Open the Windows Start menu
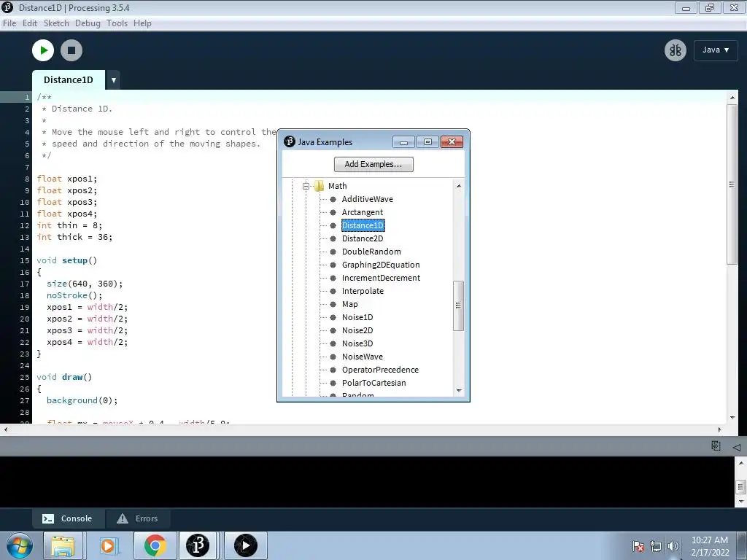The image size is (747, 560). point(20,545)
